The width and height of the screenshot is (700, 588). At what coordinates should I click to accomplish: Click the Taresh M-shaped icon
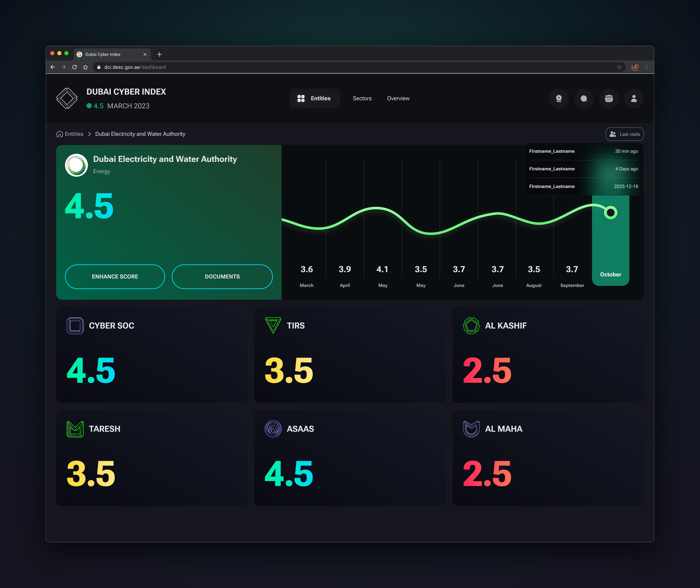[x=75, y=429]
